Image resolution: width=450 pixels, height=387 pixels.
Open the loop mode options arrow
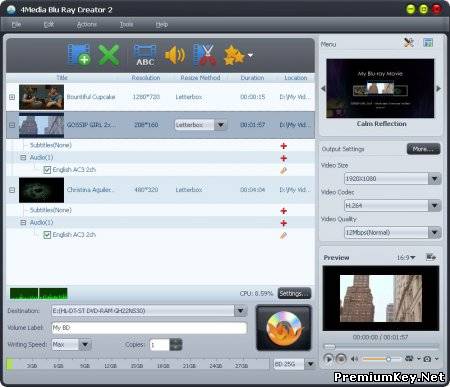point(418,359)
